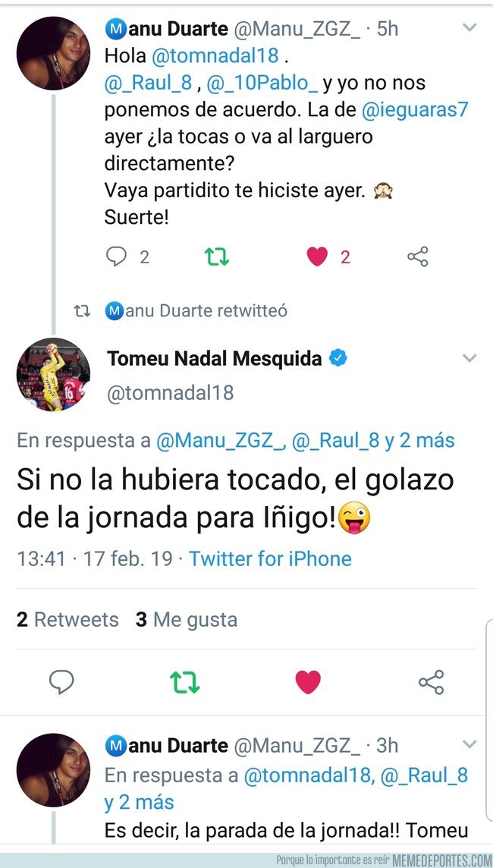Open verified badge next to Tomeu Nadal Mesquida

tap(338, 359)
